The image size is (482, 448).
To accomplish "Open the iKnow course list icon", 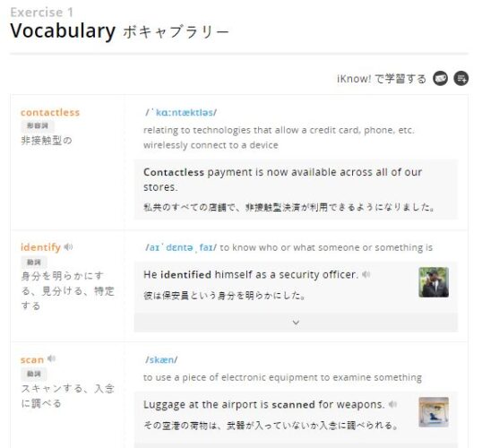I will pos(461,79).
